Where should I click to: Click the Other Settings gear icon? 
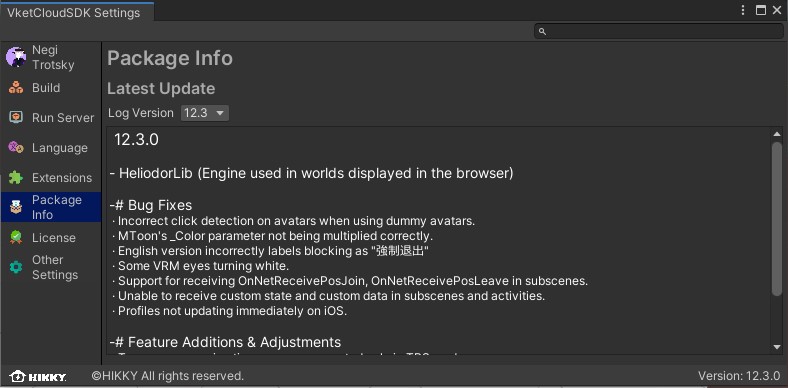(x=16, y=267)
